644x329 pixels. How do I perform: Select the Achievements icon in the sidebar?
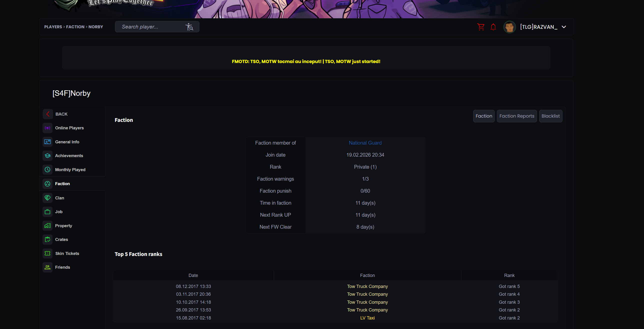pyautogui.click(x=48, y=156)
